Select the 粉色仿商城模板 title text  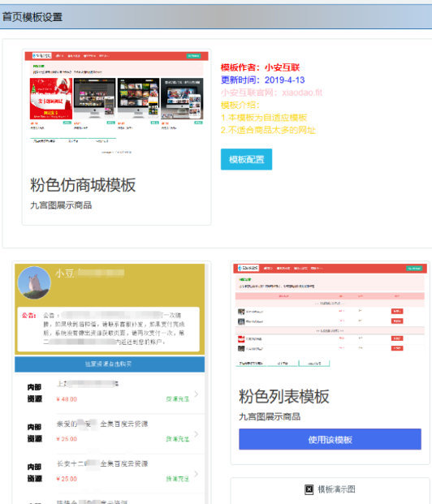click(83, 185)
